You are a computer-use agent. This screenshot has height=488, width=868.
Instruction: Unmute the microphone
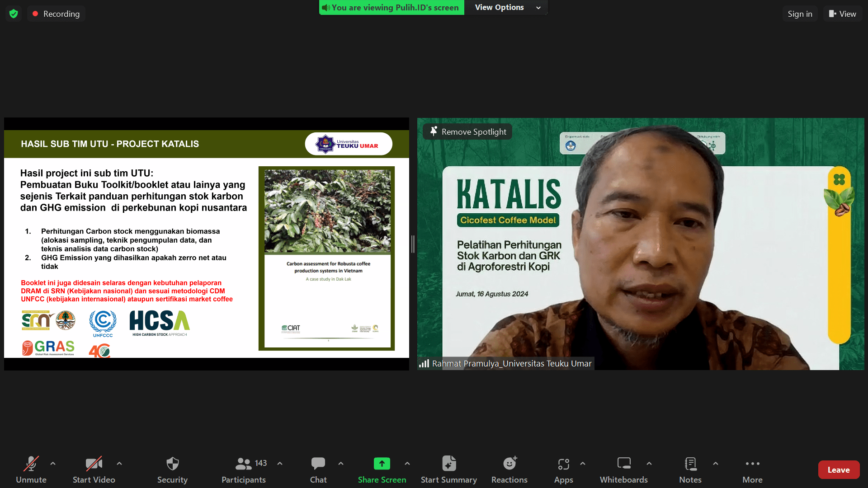tap(31, 470)
